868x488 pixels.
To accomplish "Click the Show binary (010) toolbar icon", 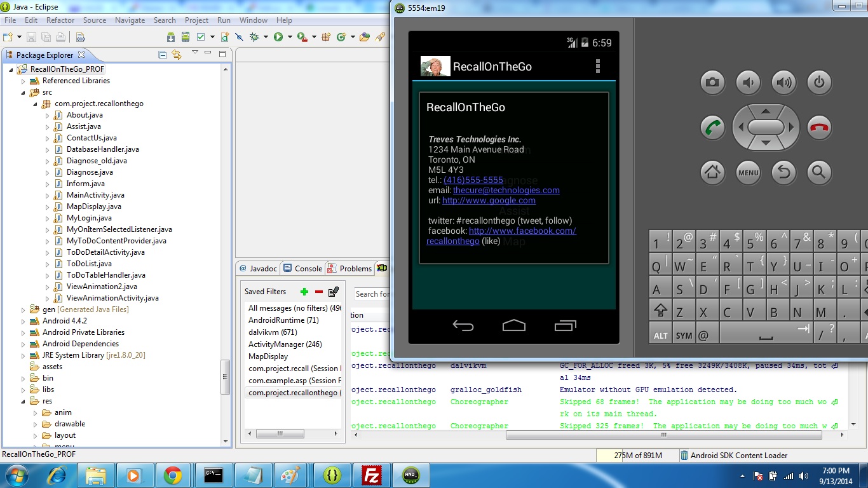I will point(80,37).
